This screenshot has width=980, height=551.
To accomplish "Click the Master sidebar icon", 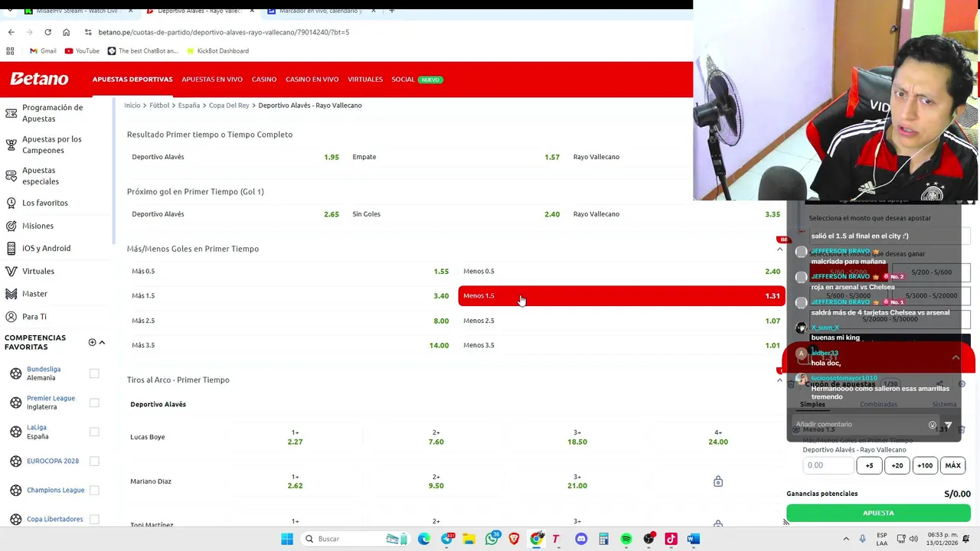I will tap(11, 294).
